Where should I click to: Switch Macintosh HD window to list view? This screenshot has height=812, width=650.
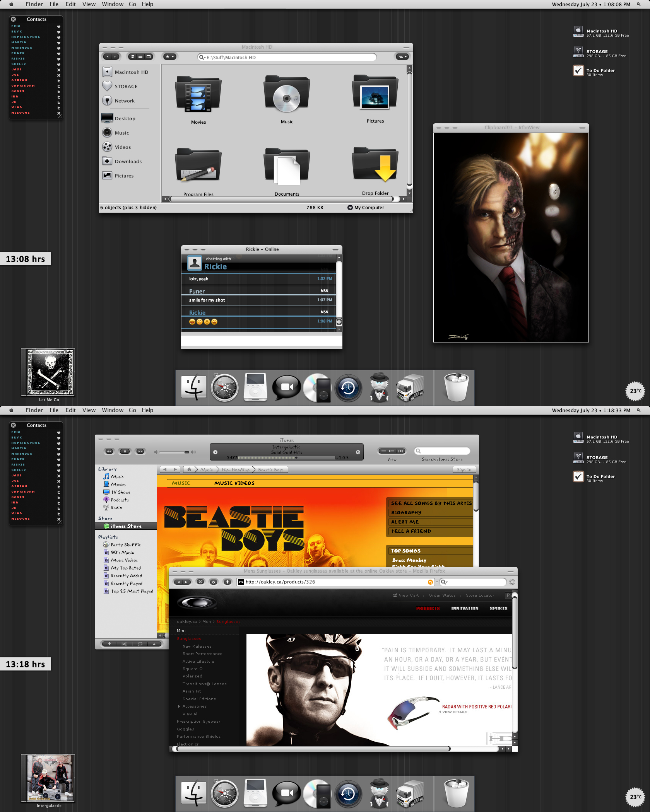tap(140, 57)
